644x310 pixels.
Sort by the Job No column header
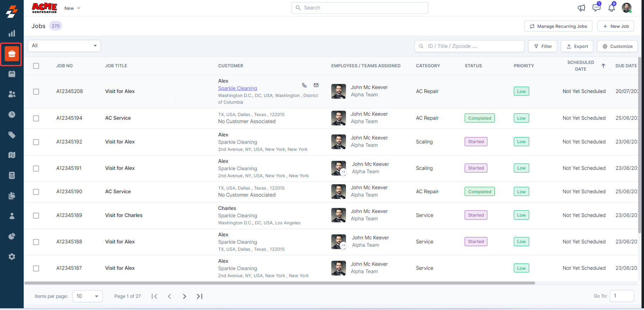point(64,66)
